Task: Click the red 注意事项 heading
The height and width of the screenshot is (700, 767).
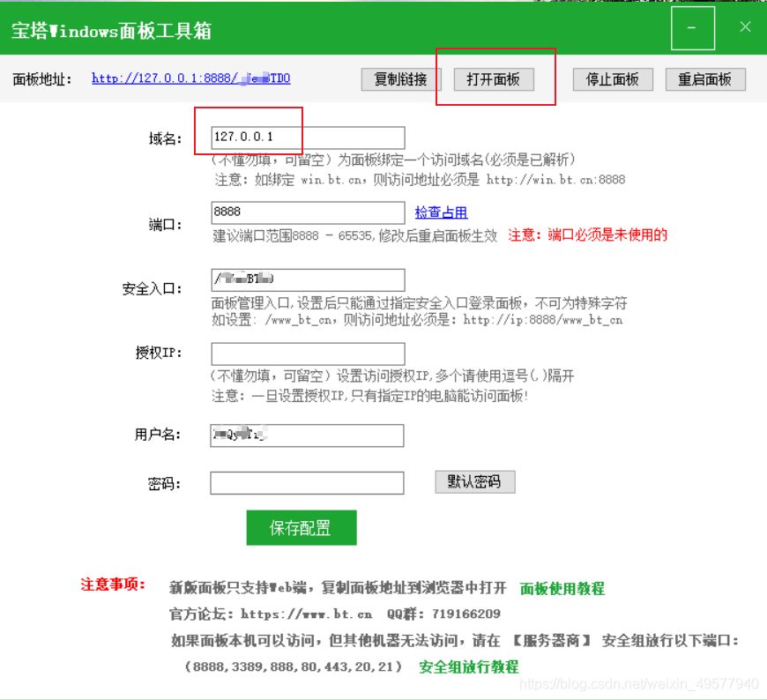Action: (113, 584)
